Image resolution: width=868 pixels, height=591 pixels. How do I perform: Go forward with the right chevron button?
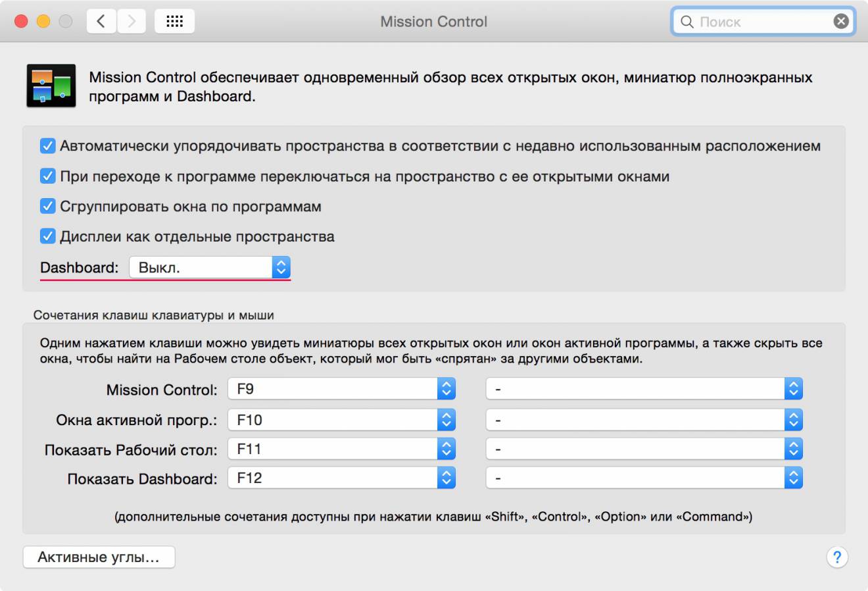click(x=132, y=22)
